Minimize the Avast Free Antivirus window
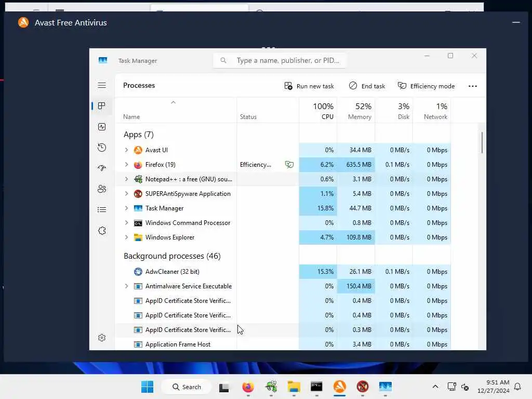 pos(516,22)
